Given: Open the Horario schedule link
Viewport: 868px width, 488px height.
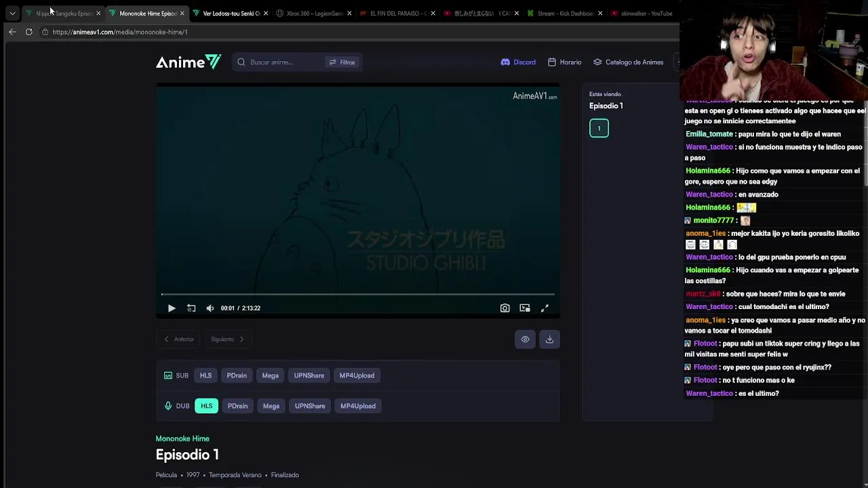Looking at the screenshot, I should click(x=564, y=62).
